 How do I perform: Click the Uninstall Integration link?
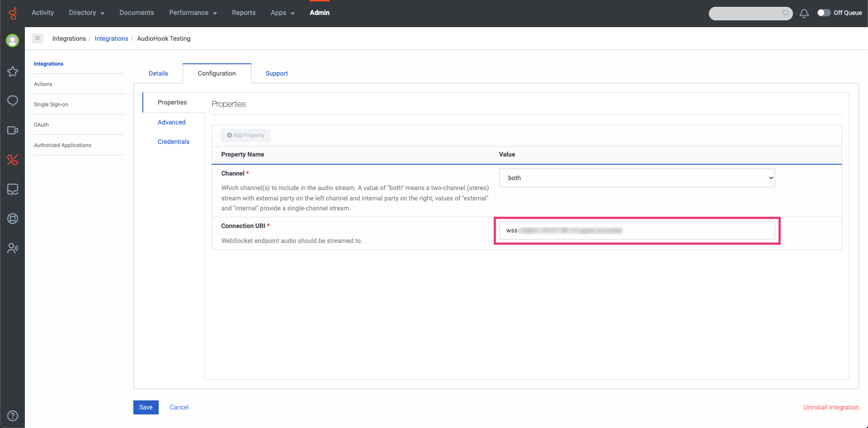tap(830, 407)
